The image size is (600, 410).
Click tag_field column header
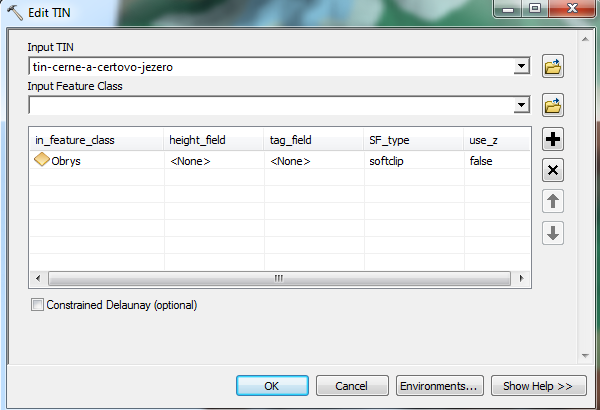coord(314,140)
